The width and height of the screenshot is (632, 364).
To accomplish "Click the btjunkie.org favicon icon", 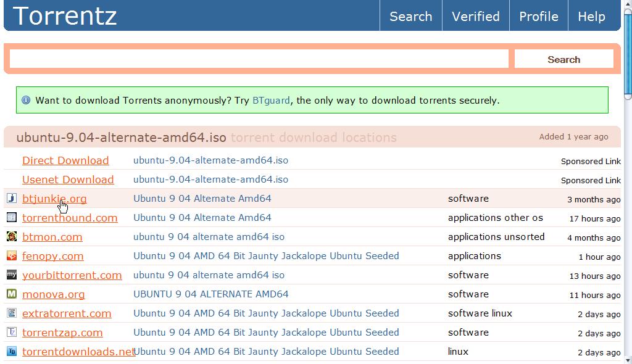I will (x=11, y=199).
